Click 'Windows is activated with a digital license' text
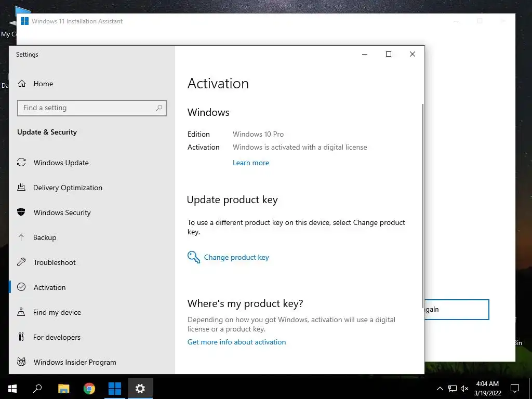532x399 pixels. (300, 147)
